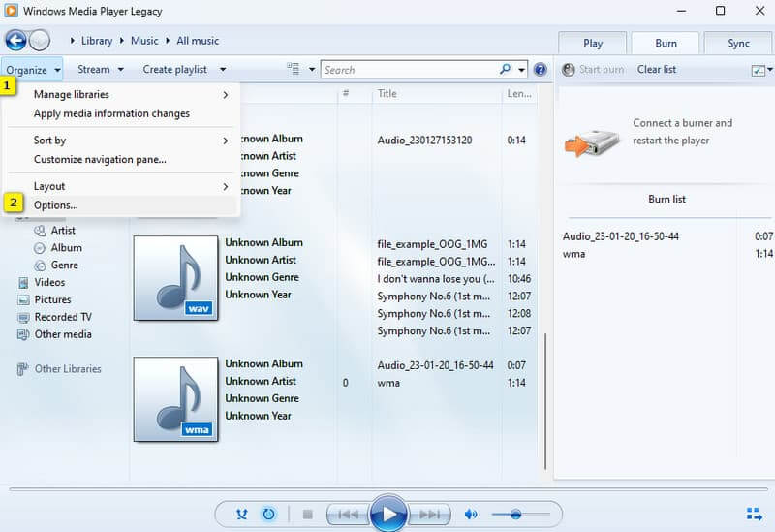Click the Clear list button
This screenshot has width=775, height=532.
click(657, 70)
